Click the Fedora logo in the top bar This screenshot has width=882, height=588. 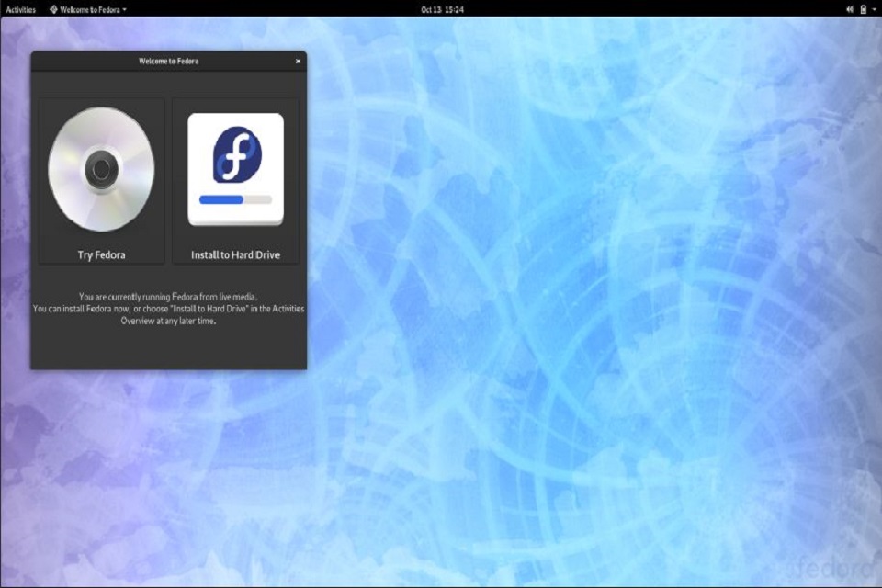point(55,9)
